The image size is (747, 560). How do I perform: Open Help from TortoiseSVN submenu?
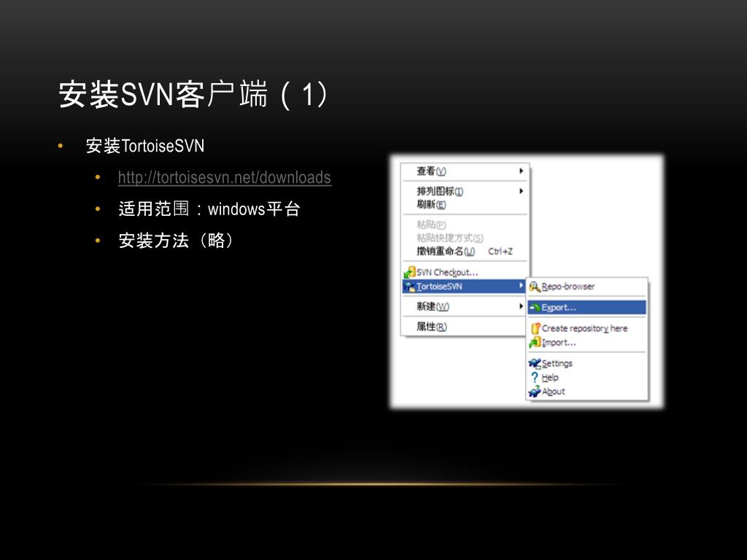[x=587, y=378]
